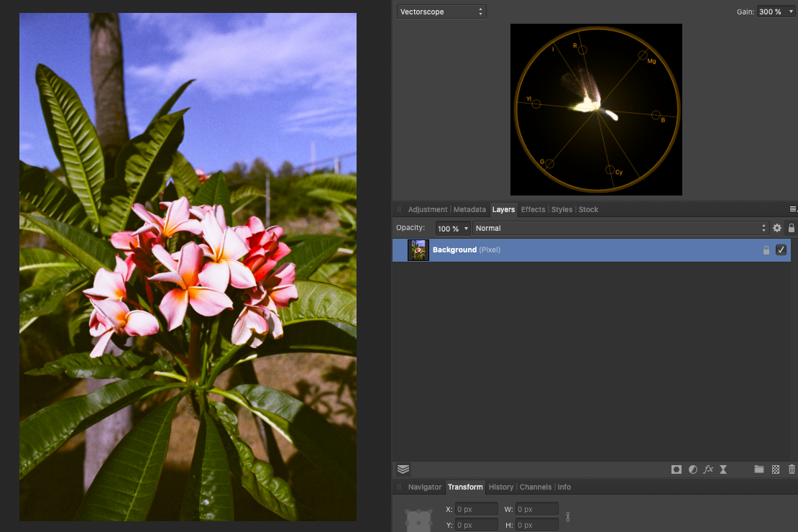Click the lower panel tab group drag handle

(x=399, y=487)
